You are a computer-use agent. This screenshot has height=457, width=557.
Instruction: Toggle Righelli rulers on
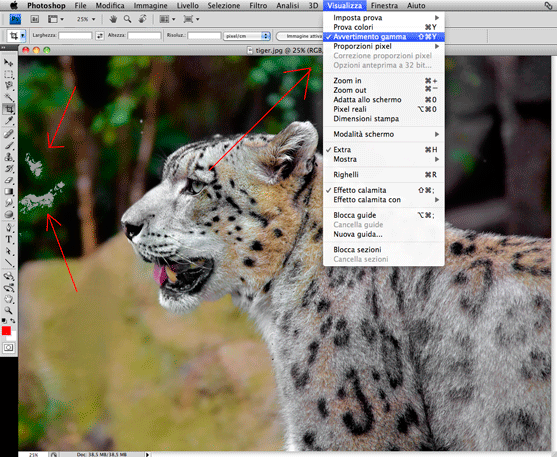click(384, 174)
